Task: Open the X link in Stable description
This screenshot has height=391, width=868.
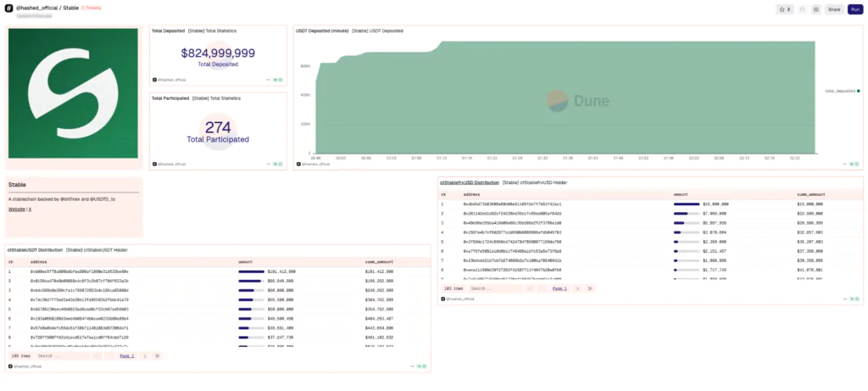Action: click(x=31, y=208)
